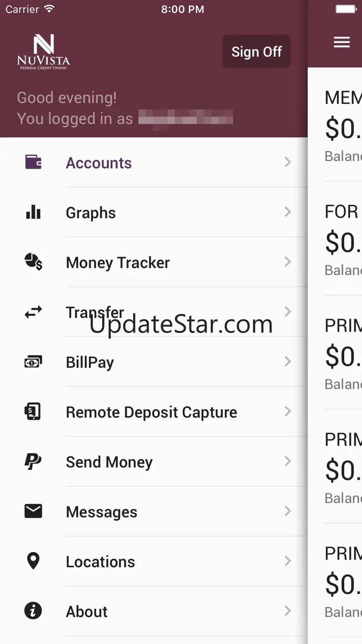Select Remote Deposit Capture menu entry

pyautogui.click(x=151, y=412)
